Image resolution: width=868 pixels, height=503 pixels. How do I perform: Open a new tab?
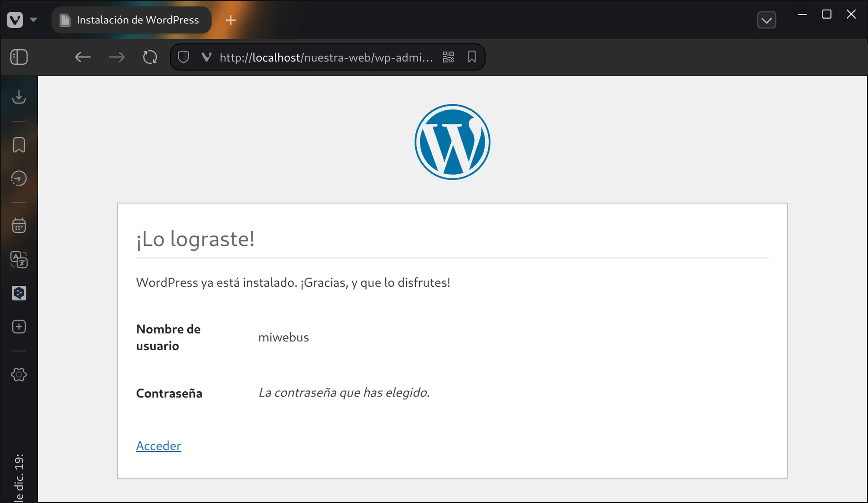[x=231, y=20]
